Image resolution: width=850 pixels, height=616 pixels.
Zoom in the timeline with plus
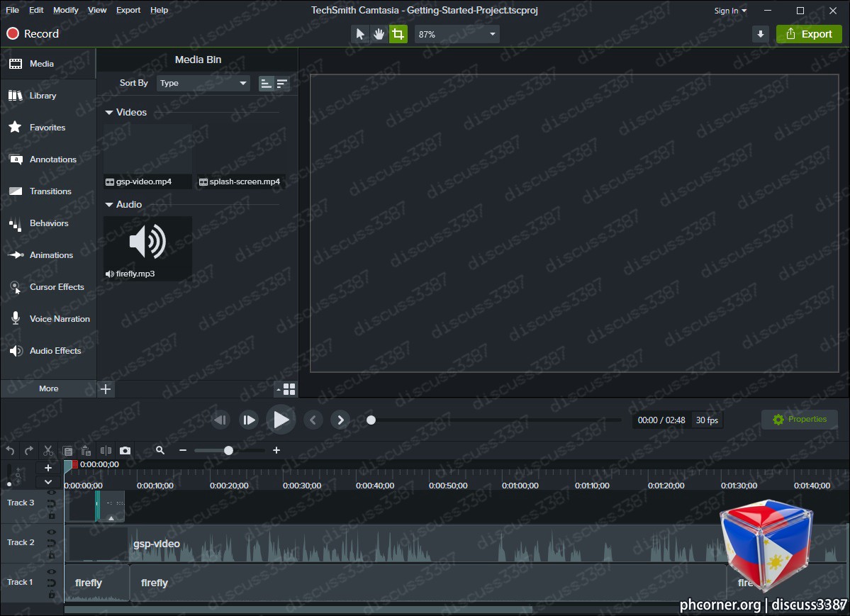point(276,450)
